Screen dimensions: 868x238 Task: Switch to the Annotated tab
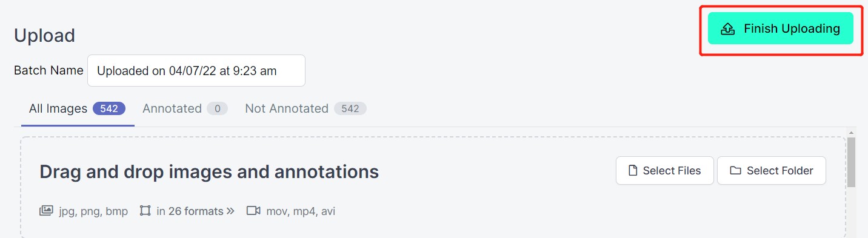click(x=185, y=109)
